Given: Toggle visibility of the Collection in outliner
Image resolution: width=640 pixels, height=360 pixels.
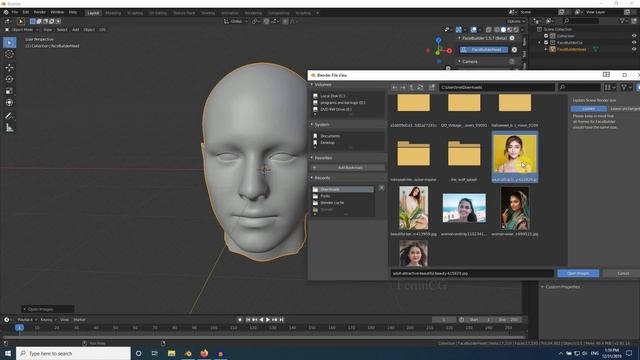Looking at the screenshot, I should pos(634,36).
